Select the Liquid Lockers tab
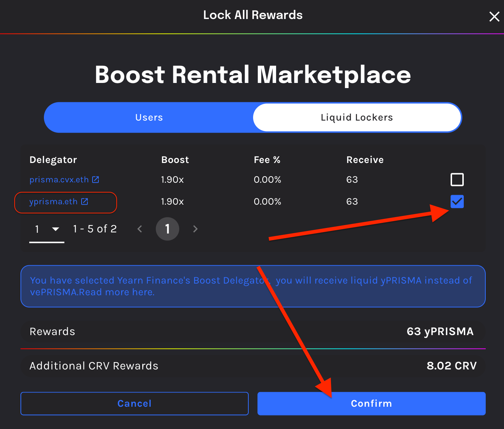 tap(357, 117)
